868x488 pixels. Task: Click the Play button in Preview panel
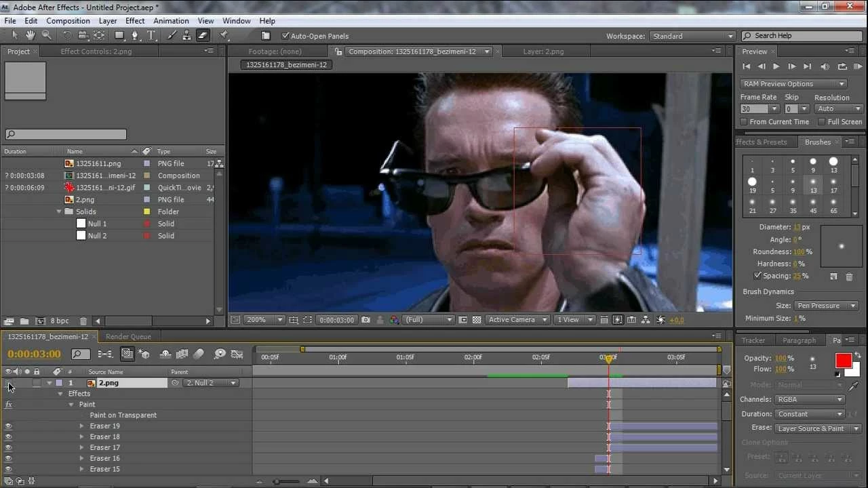coord(776,66)
